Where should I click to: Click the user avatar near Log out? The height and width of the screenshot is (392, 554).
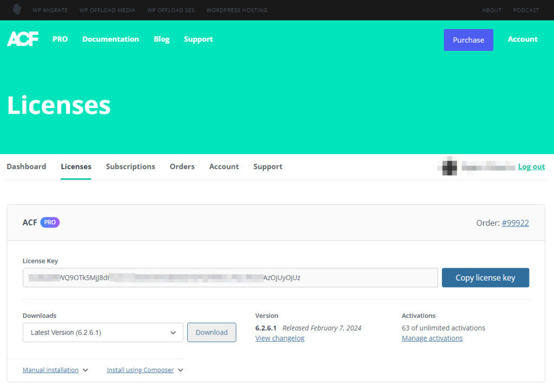coord(448,167)
